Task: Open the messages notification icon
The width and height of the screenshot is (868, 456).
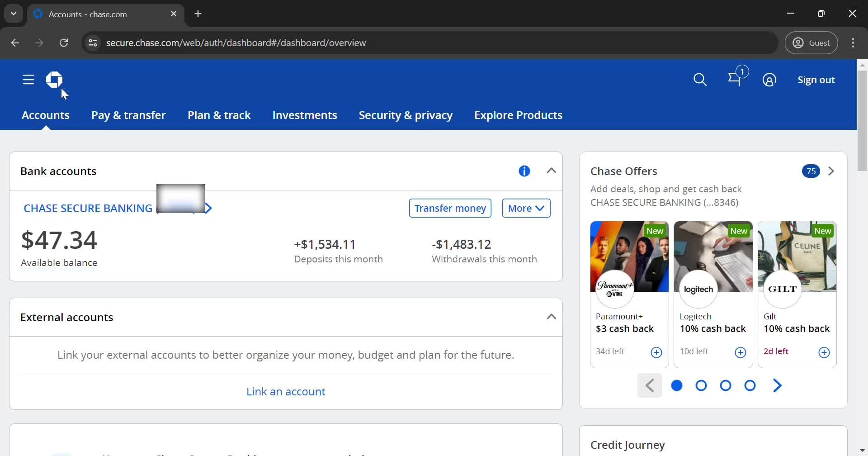Action: [x=735, y=80]
